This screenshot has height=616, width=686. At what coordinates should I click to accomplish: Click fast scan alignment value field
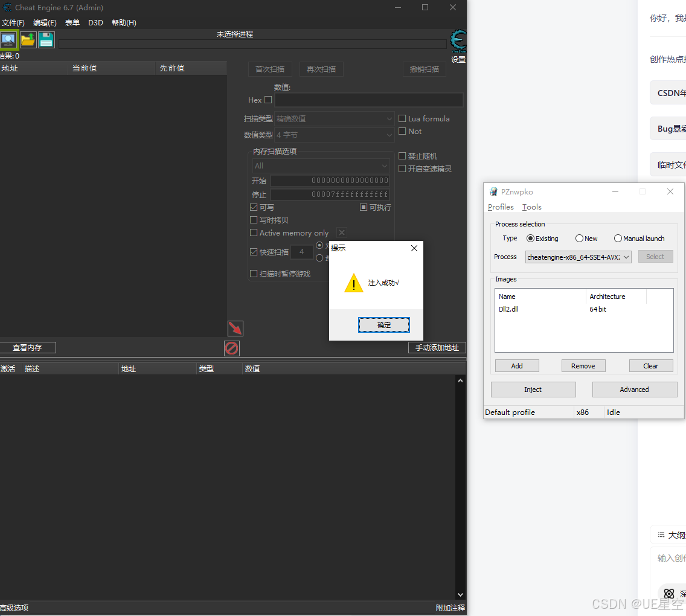302,252
